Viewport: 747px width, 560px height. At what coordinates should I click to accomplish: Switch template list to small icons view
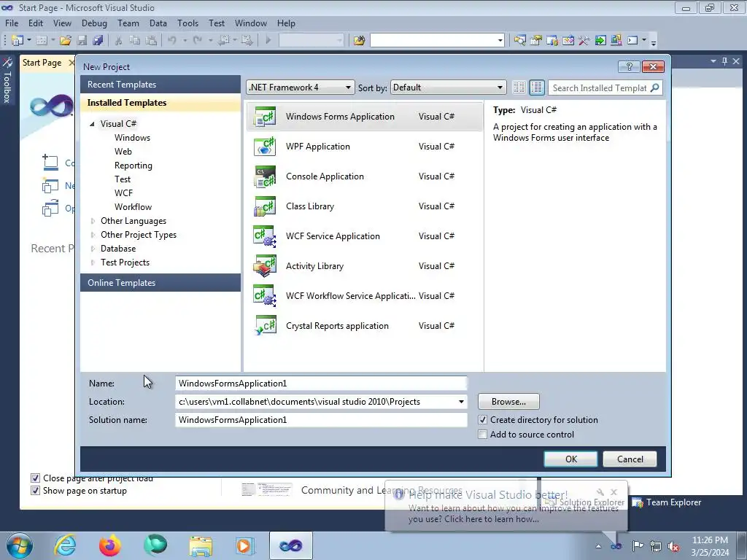519,87
